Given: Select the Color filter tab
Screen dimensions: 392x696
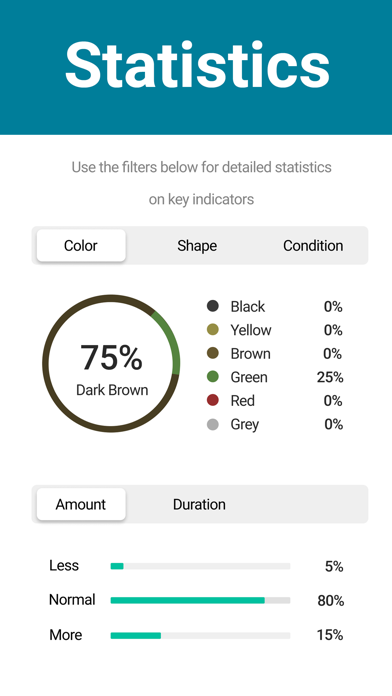Looking at the screenshot, I should (x=81, y=245).
